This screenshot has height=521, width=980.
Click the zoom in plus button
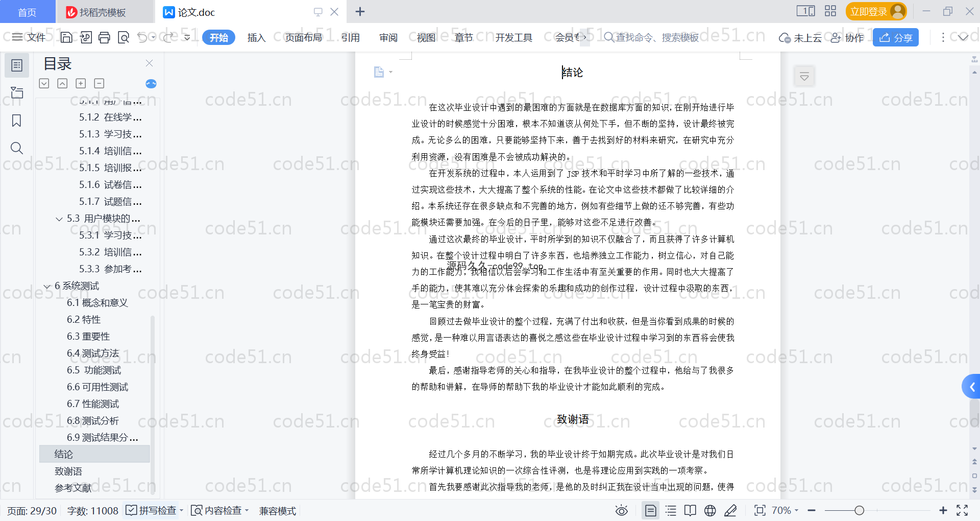click(x=943, y=510)
